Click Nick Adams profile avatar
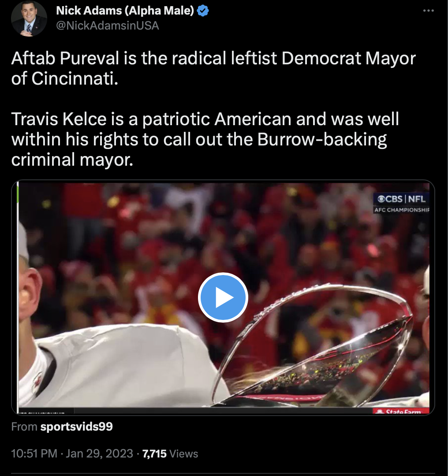The image size is (448, 476). tap(29, 19)
